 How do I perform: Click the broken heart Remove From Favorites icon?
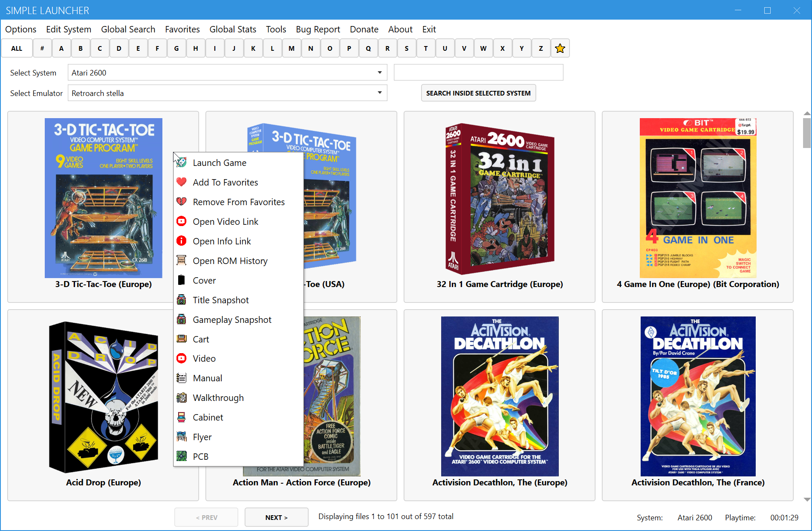point(182,202)
